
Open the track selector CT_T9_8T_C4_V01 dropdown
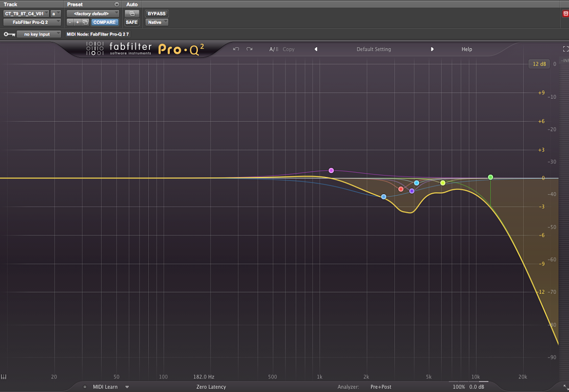pos(26,14)
